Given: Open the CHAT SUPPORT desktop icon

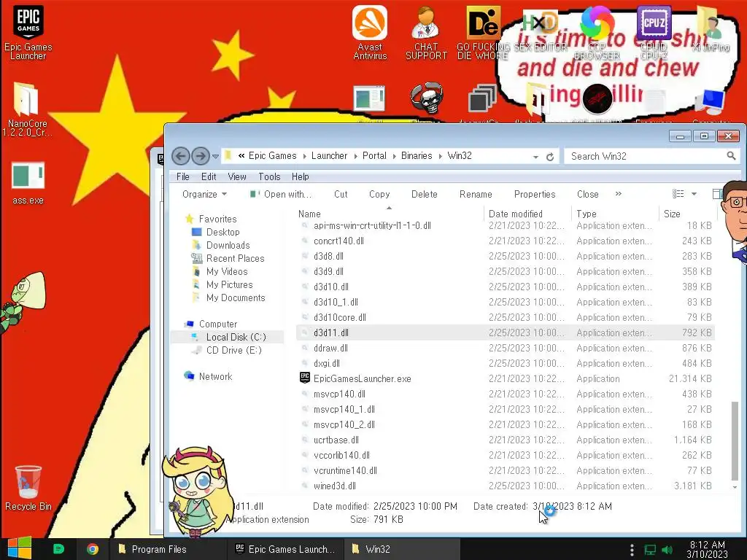Looking at the screenshot, I should pos(426,32).
